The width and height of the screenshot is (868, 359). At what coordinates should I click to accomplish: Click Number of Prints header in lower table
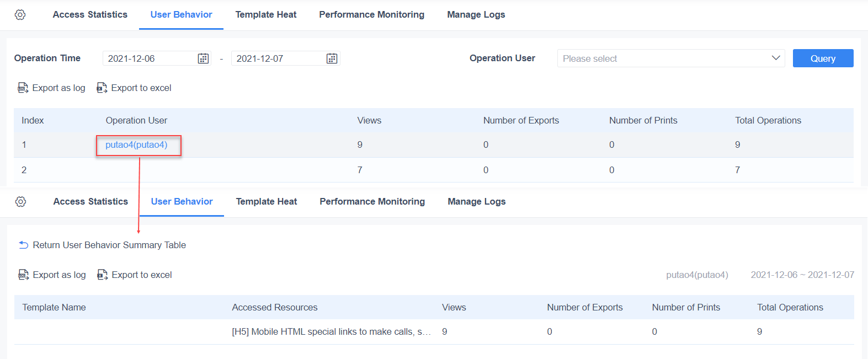[x=686, y=307]
